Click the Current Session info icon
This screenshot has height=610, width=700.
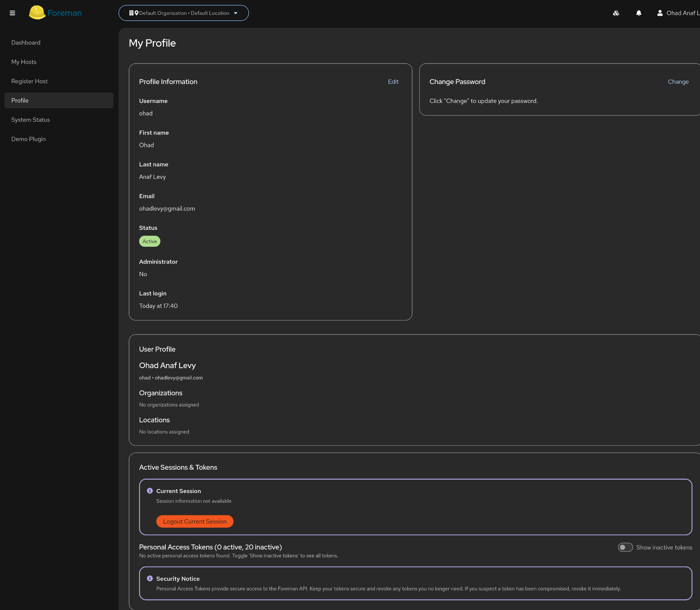(x=150, y=491)
